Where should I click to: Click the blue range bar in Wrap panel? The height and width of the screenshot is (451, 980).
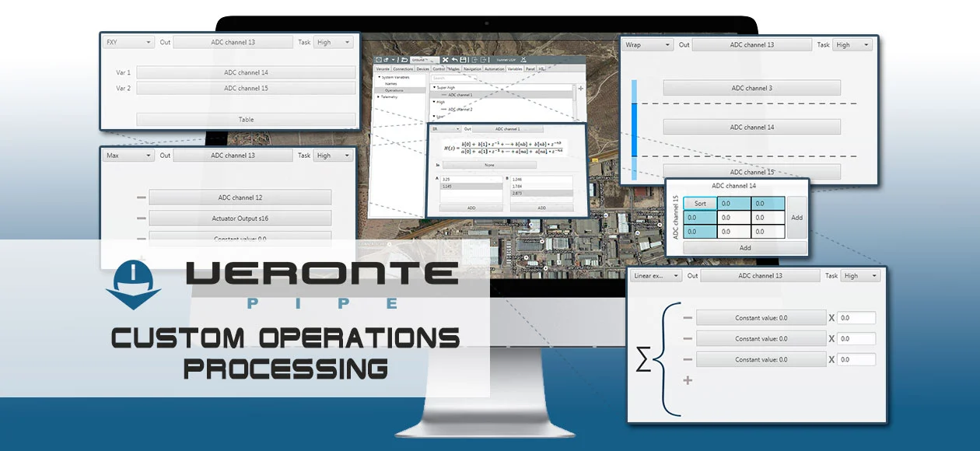634,129
